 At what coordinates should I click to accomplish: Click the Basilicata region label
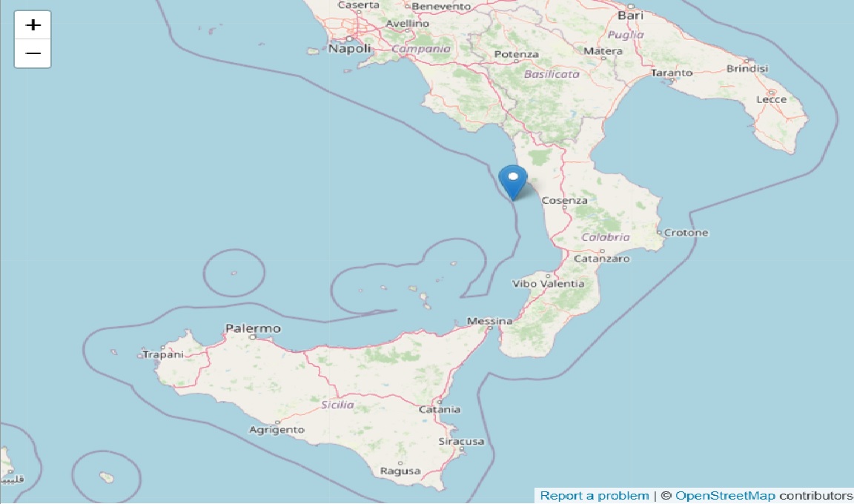tap(552, 74)
